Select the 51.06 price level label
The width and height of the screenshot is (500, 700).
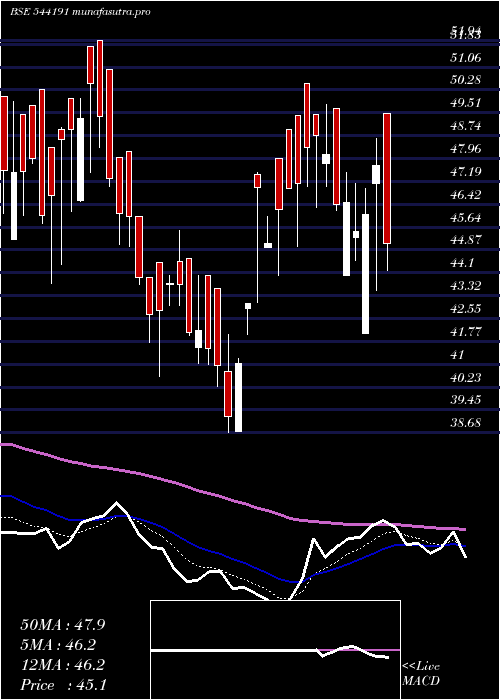pos(466,57)
